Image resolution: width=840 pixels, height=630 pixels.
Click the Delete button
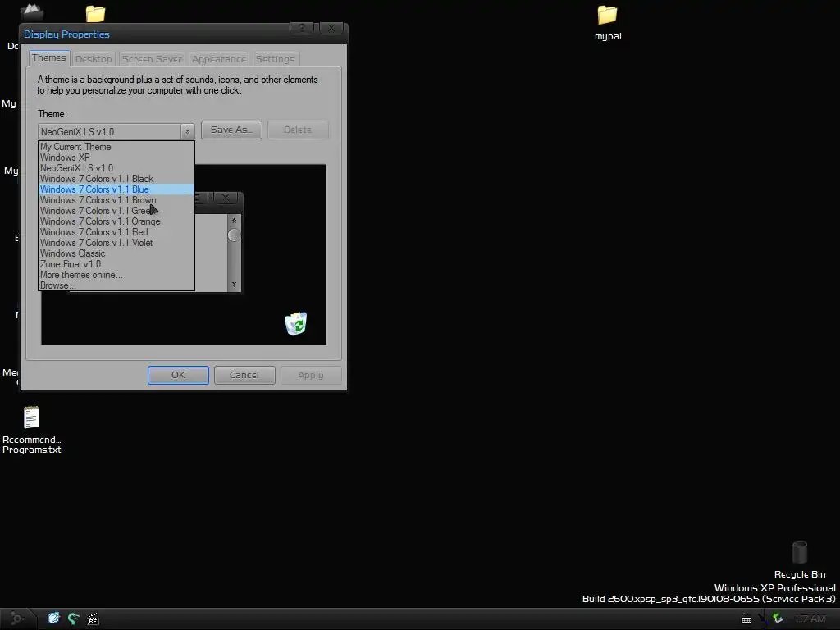(298, 130)
